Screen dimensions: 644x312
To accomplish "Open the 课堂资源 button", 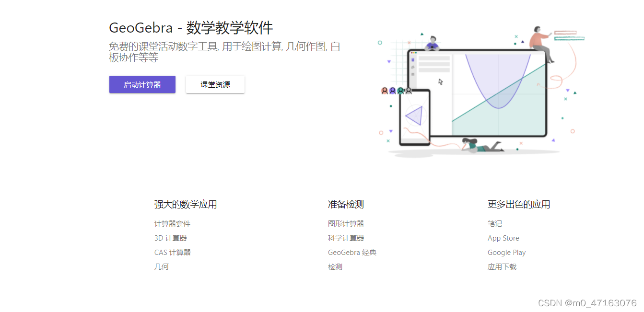I will click(215, 84).
